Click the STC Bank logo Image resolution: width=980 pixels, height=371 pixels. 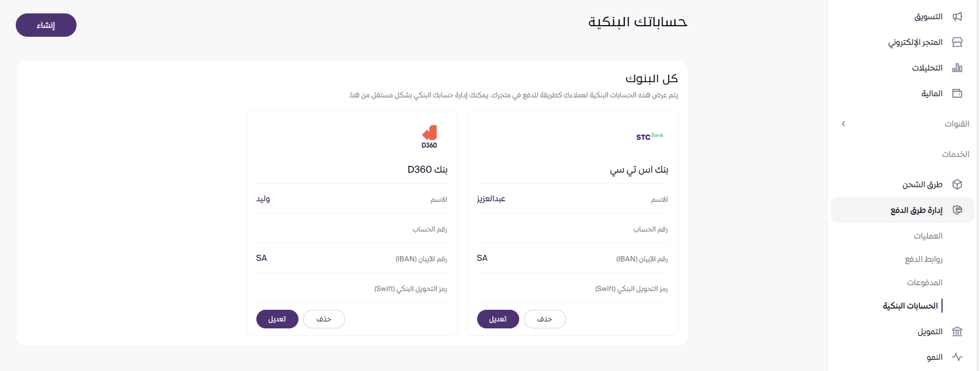pos(649,136)
